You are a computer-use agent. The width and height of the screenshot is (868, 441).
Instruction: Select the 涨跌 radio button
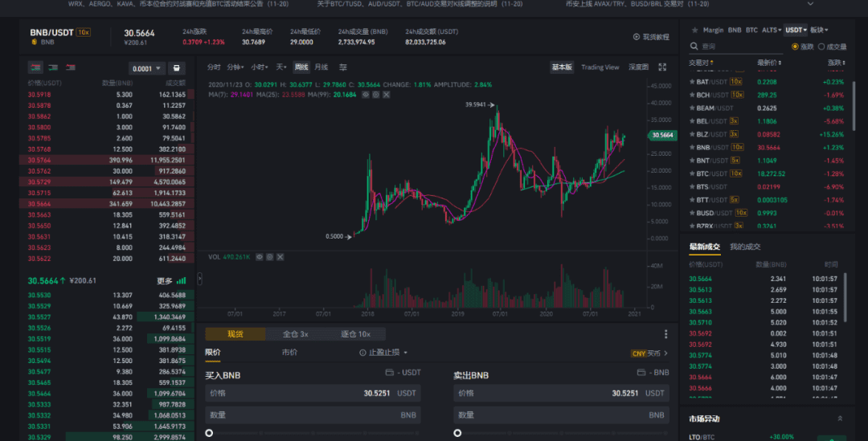coord(795,47)
